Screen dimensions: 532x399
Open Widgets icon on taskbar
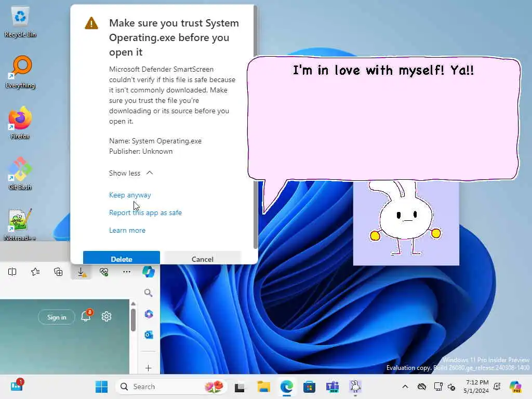tap(17, 386)
